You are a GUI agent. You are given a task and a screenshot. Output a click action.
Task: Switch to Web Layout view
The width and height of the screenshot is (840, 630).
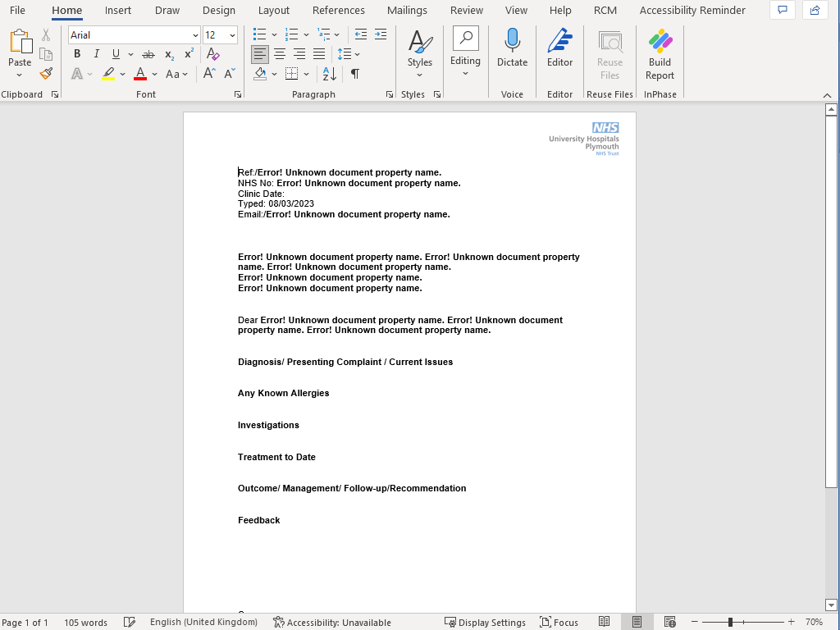click(x=669, y=622)
